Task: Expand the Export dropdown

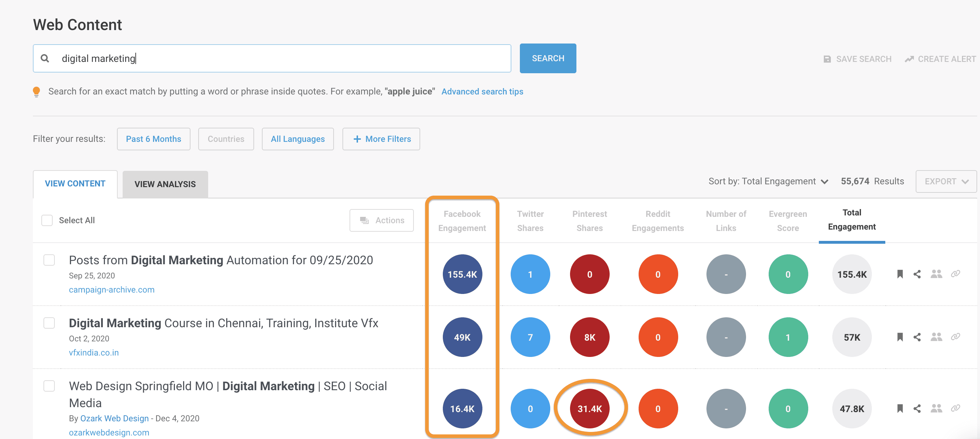Action: (946, 181)
